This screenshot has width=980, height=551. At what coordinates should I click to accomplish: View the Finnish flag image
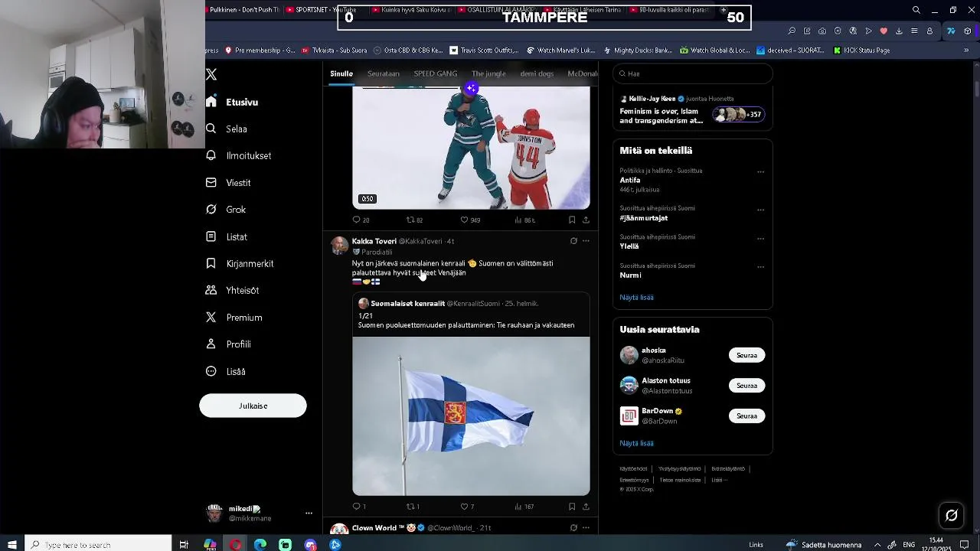click(x=471, y=416)
